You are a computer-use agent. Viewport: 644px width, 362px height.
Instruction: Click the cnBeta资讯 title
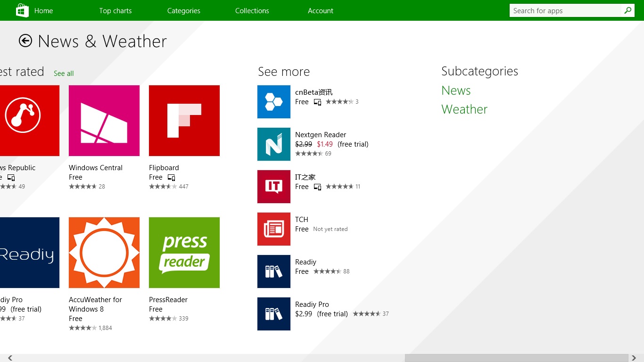(314, 92)
